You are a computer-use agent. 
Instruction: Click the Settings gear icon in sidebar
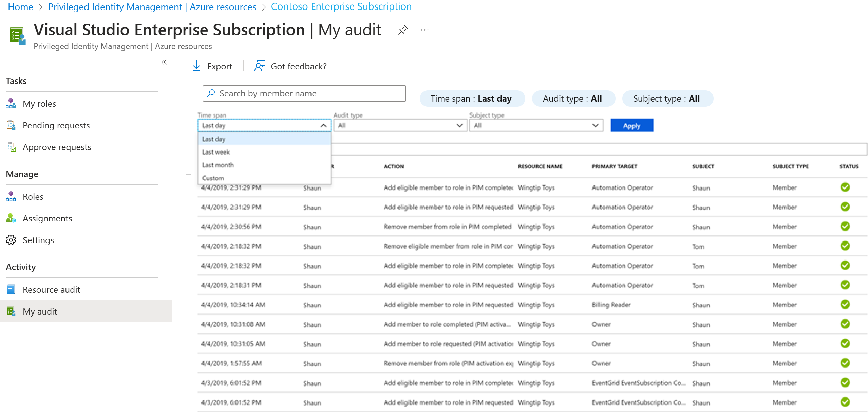pos(11,240)
